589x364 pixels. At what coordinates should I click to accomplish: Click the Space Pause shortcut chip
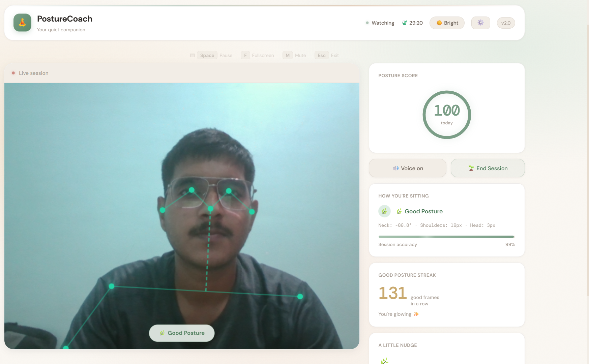pos(207,55)
